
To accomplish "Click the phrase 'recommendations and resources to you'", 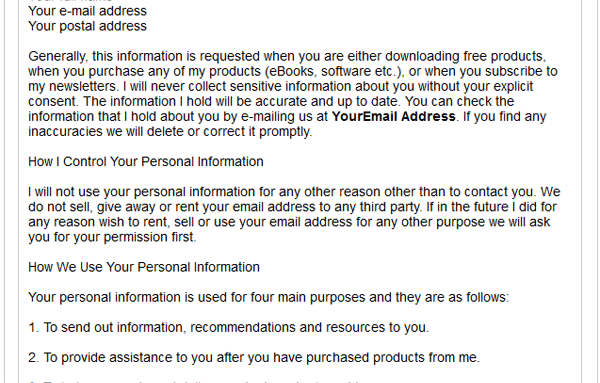I will (309, 328).
